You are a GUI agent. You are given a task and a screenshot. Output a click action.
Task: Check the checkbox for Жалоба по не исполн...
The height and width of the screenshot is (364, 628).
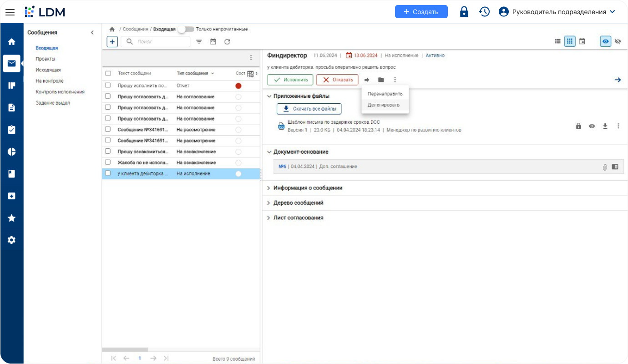(x=108, y=162)
